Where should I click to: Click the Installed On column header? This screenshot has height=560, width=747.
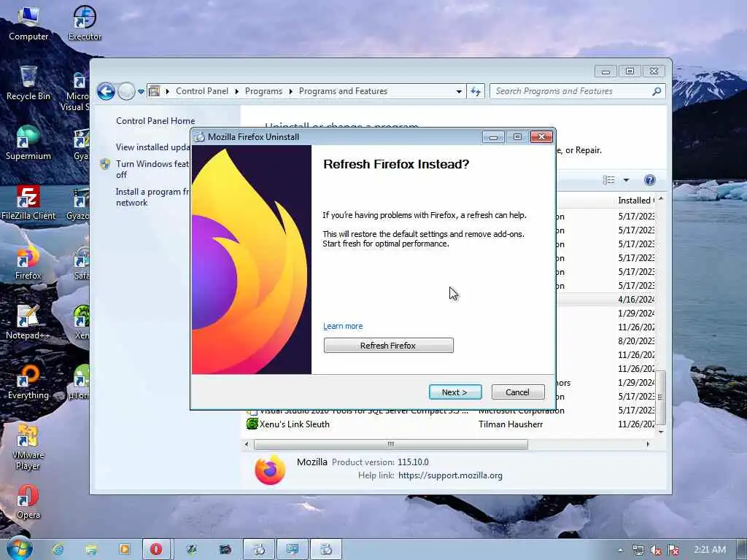point(635,201)
